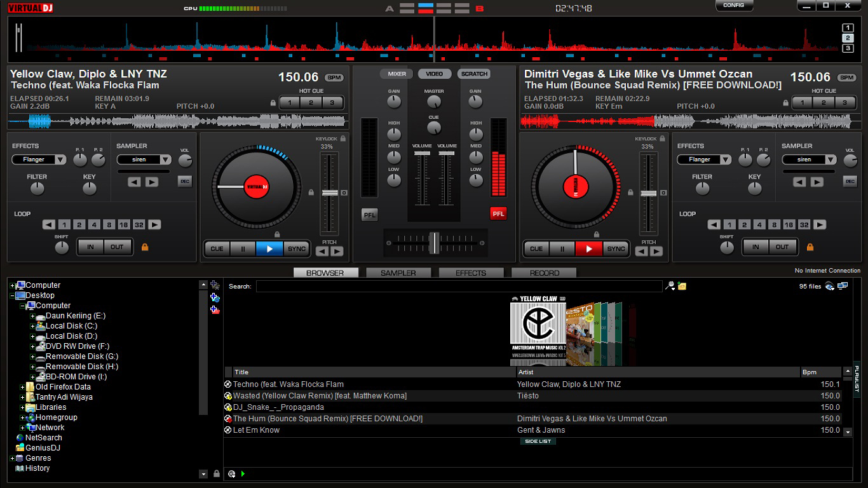This screenshot has width=868, height=488.
Task: Click the yellow folder icon beside search box
Action: [x=682, y=286]
